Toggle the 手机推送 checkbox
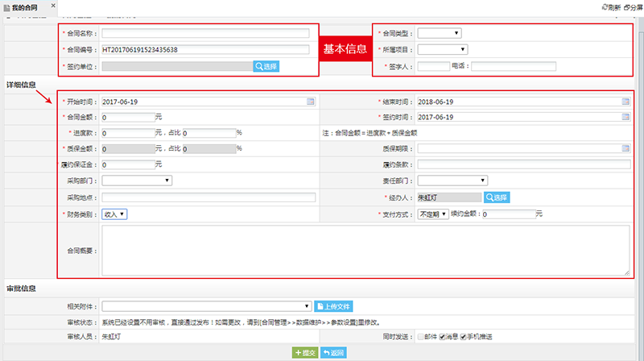 click(463, 336)
